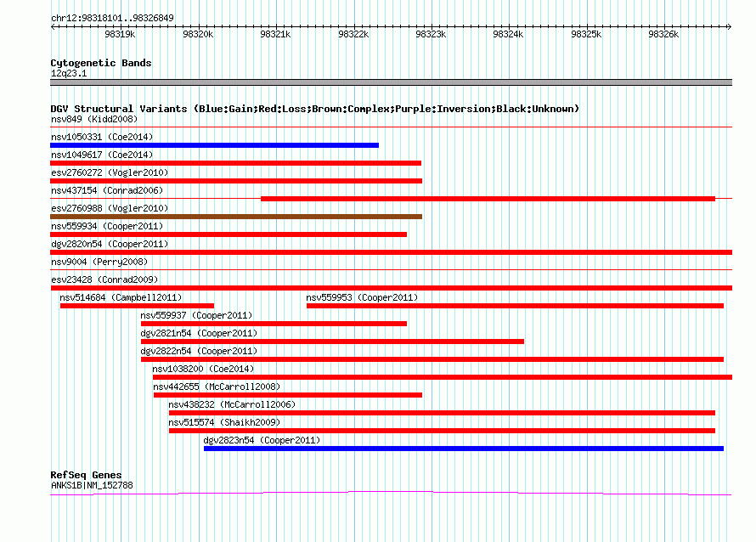Select nsv849 (Kidd2008) label

pyautogui.click(x=94, y=119)
